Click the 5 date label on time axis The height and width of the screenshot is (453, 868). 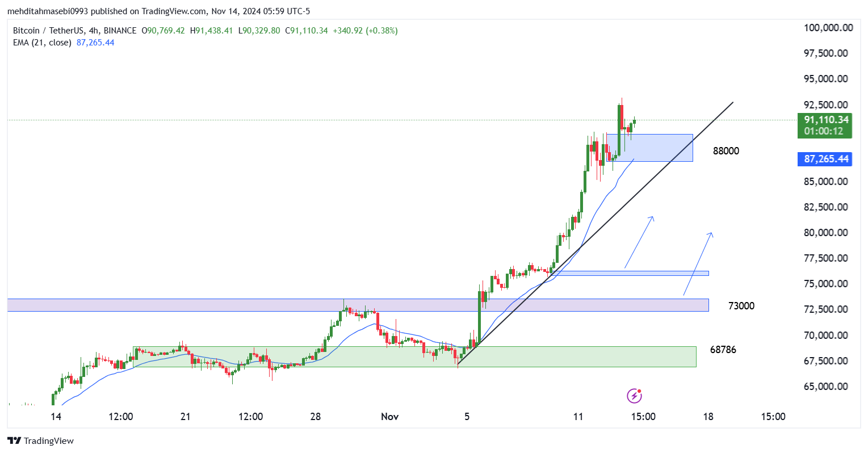(x=467, y=417)
